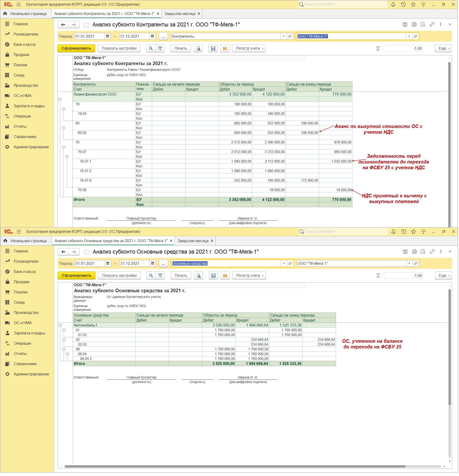Get link icon in top report header
Screen dimensions: 459x476
point(432,25)
